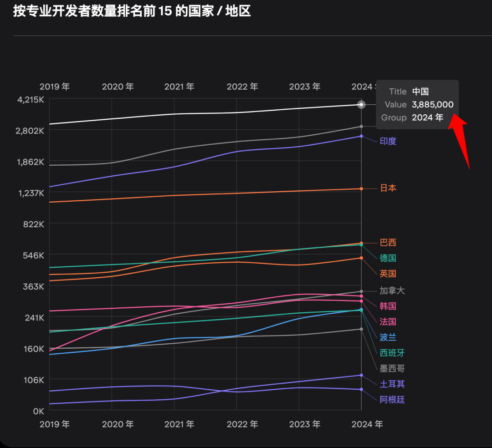
Task: Click the 4,215K y-axis label
Action: point(29,100)
